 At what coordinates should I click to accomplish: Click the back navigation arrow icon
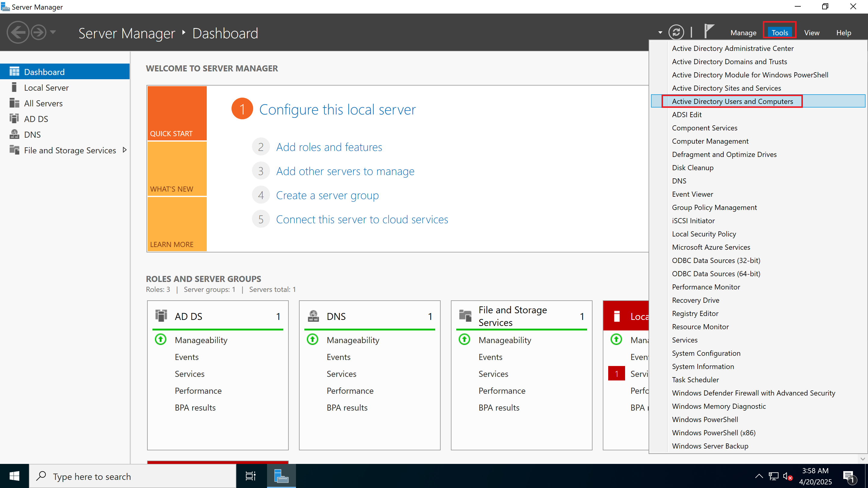[x=18, y=32]
